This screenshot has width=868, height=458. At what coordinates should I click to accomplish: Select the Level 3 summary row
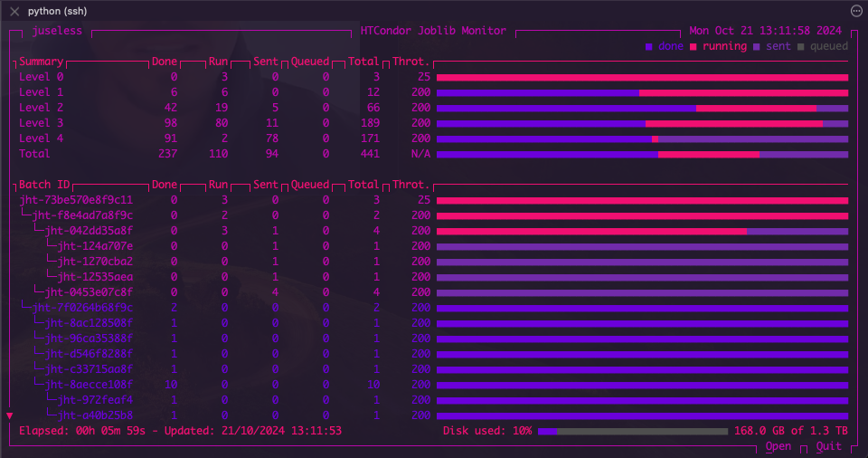point(433,123)
